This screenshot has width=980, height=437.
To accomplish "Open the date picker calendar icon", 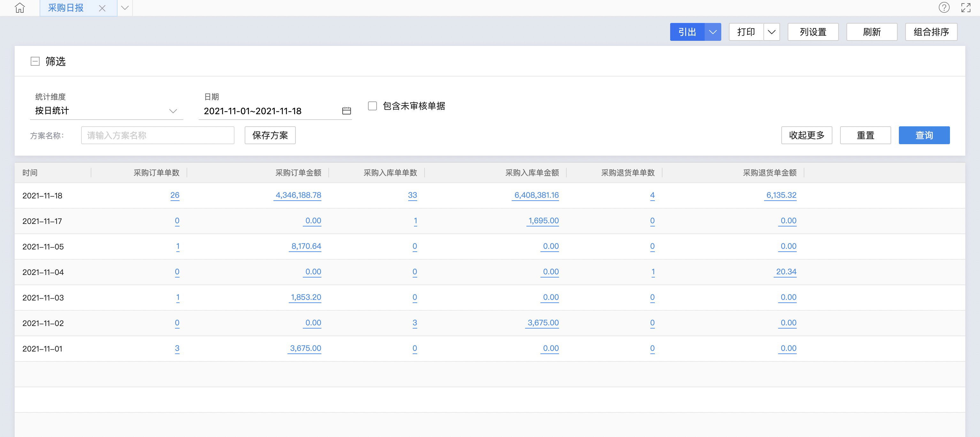I will pyautogui.click(x=346, y=111).
